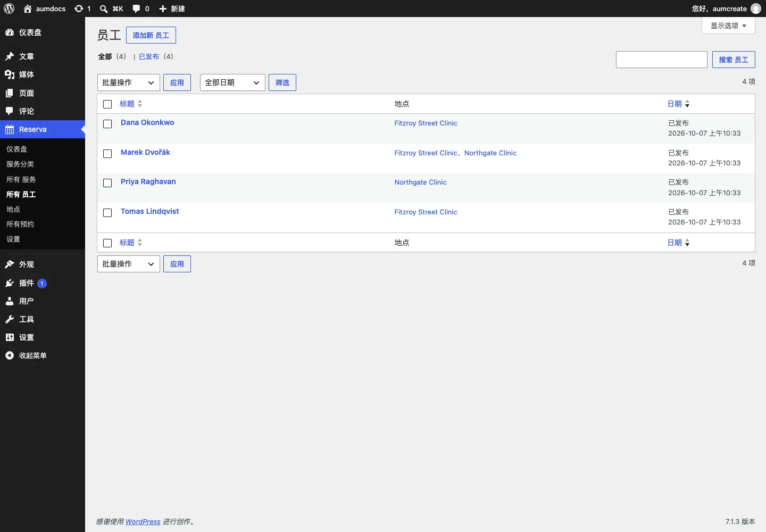
Task: Go to 服务分类 in Reserva submenu
Action: pyautogui.click(x=20, y=164)
